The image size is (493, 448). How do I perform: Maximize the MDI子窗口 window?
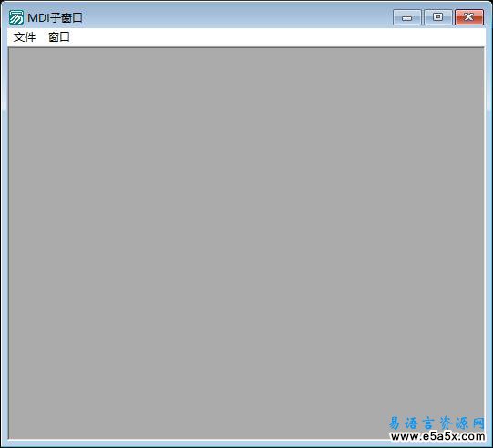(438, 17)
